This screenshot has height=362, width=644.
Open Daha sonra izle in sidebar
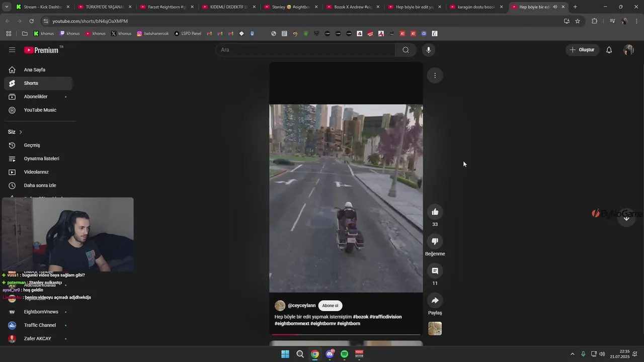(38, 186)
